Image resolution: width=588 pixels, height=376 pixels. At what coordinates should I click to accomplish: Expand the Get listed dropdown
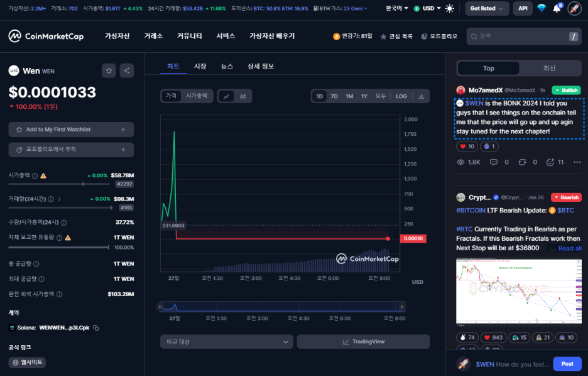pyautogui.click(x=487, y=8)
